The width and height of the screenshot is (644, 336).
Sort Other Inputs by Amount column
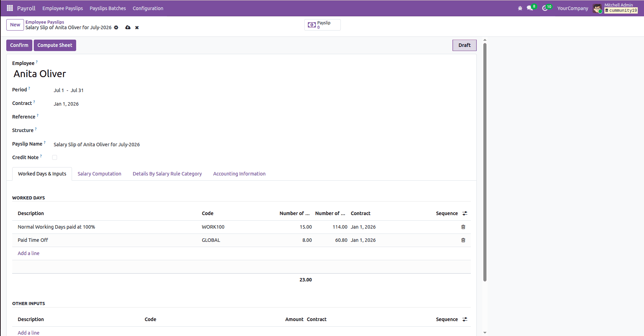[294, 319]
